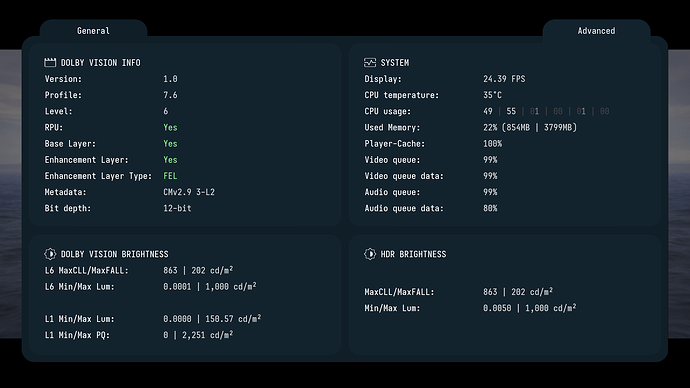Click the 'CPU temperature:' label
This screenshot has height=388, width=690.
[402, 95]
